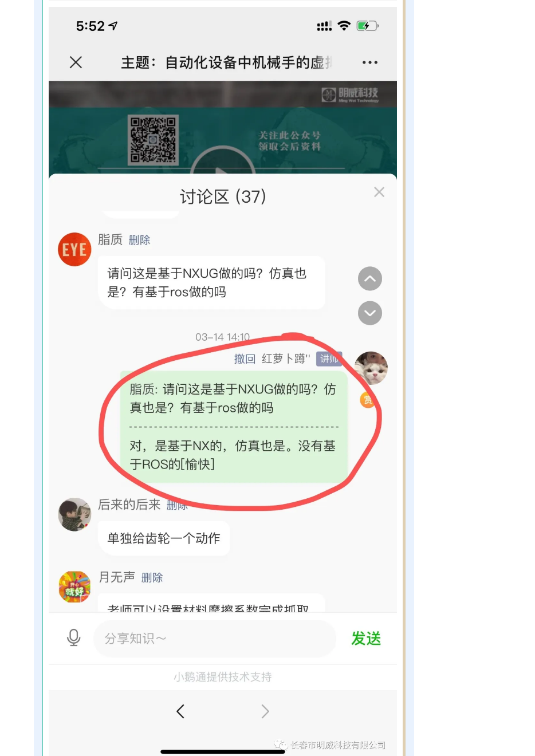Tap 撤回 to recall lecturer reply
This screenshot has width=535, height=756.
pyautogui.click(x=245, y=359)
